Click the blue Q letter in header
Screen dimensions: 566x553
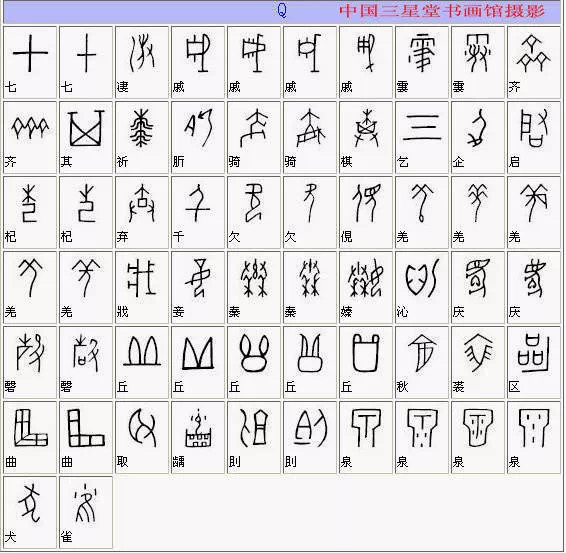coord(282,10)
